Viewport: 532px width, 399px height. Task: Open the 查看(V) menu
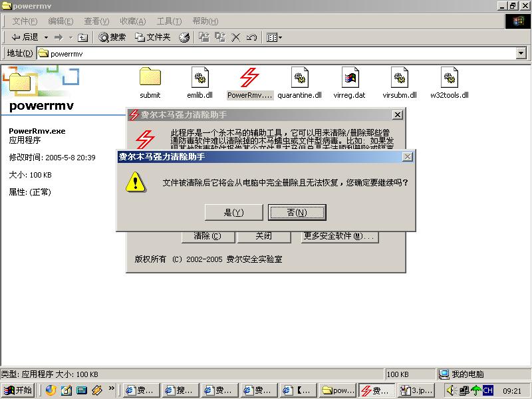coord(96,21)
